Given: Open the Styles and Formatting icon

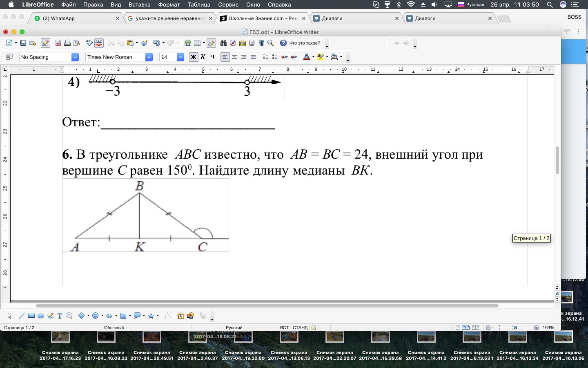Looking at the screenshot, I should (9, 57).
